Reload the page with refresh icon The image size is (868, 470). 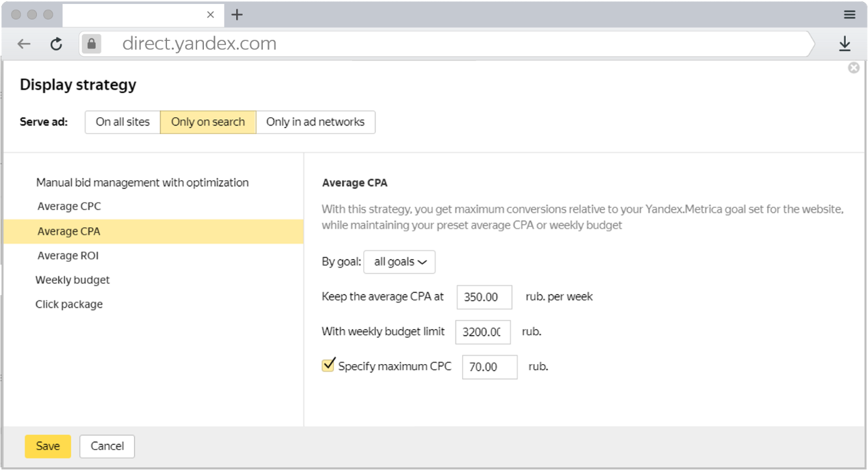pos(56,44)
